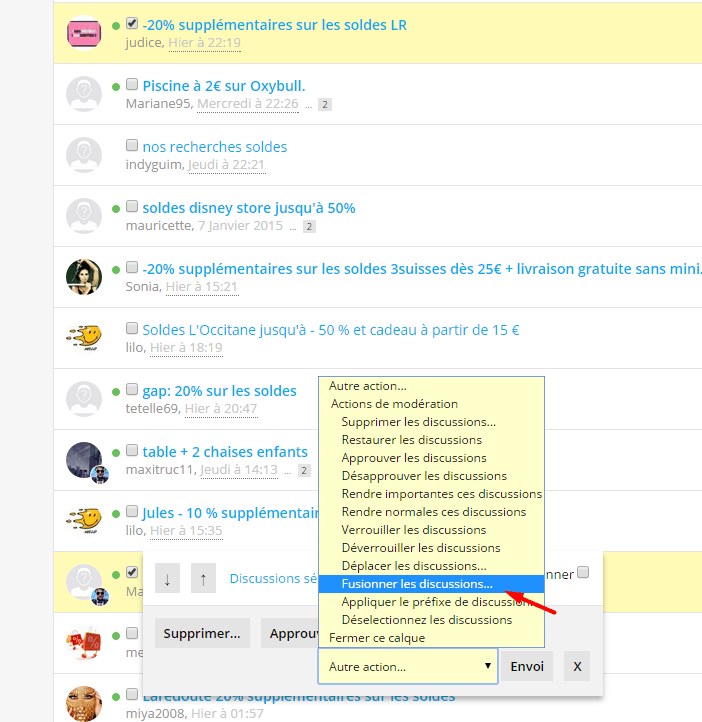
Task: Click lilo's smiley avatar beside L'Occitane thread
Action: coord(84,338)
